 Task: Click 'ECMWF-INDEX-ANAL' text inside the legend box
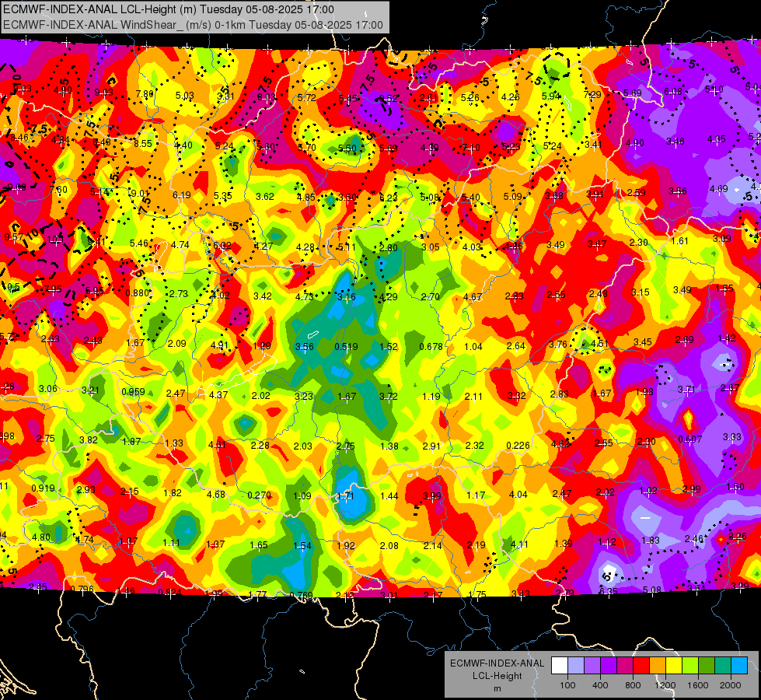tap(497, 663)
